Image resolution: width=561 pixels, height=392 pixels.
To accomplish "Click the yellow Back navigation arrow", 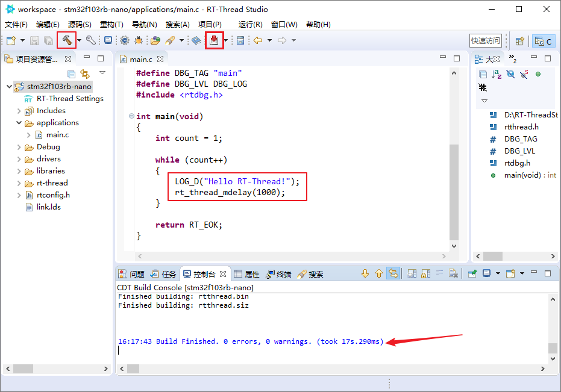I will (258, 40).
